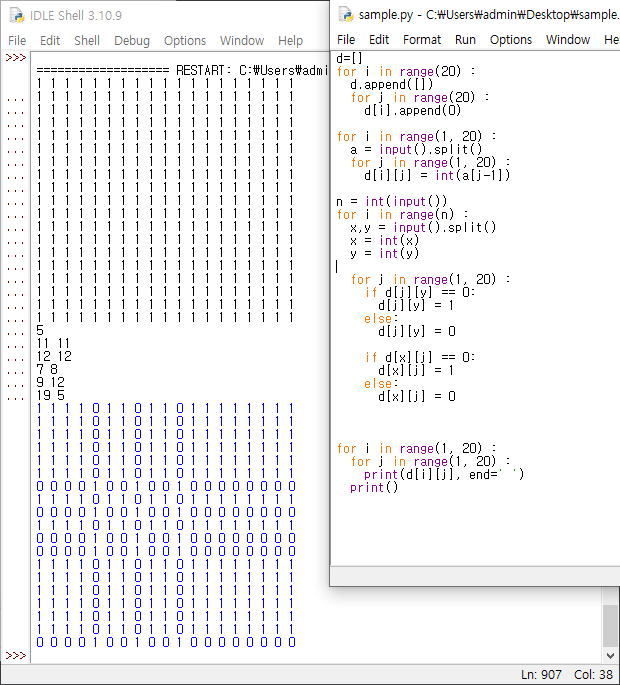
Task: Click the shell vertical scrollbar thumb
Action: click(610, 626)
